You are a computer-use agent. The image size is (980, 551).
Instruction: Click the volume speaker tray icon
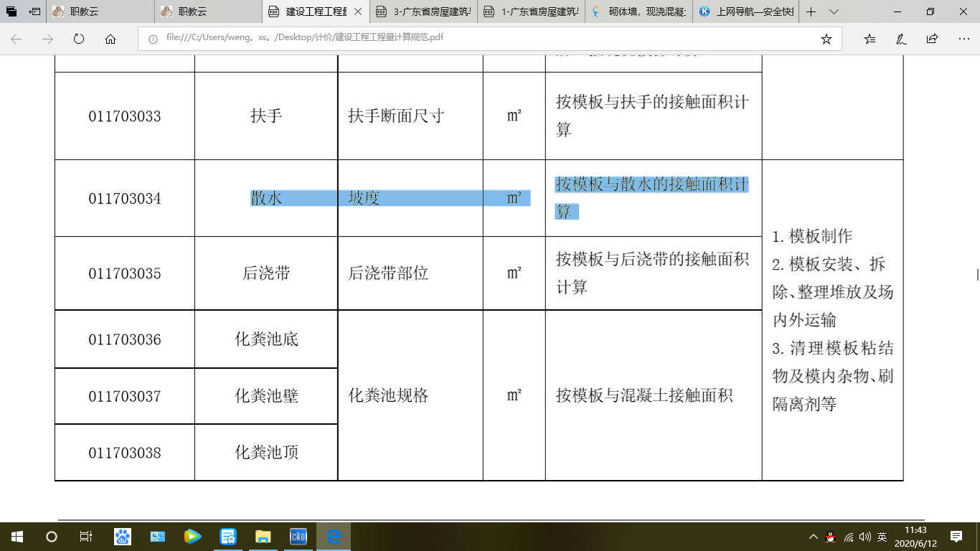[865, 537]
